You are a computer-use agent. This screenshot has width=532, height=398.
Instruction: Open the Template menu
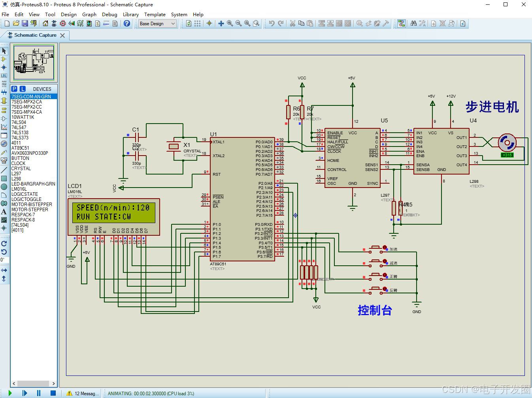155,14
